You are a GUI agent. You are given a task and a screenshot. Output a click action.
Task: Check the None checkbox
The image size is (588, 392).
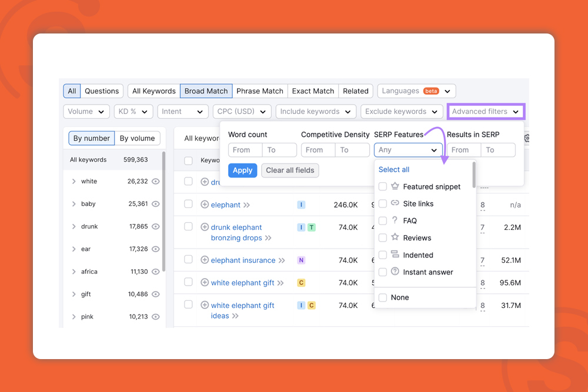(x=383, y=297)
